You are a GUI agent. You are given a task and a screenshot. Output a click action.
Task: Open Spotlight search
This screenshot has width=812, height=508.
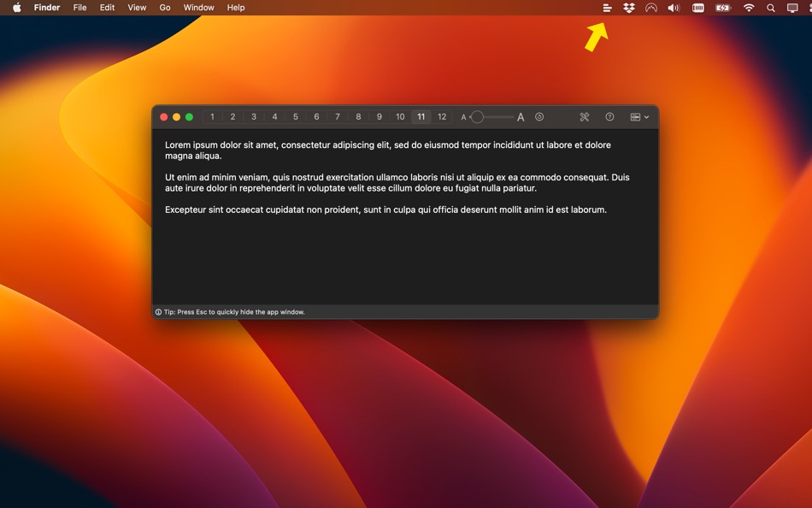771,8
